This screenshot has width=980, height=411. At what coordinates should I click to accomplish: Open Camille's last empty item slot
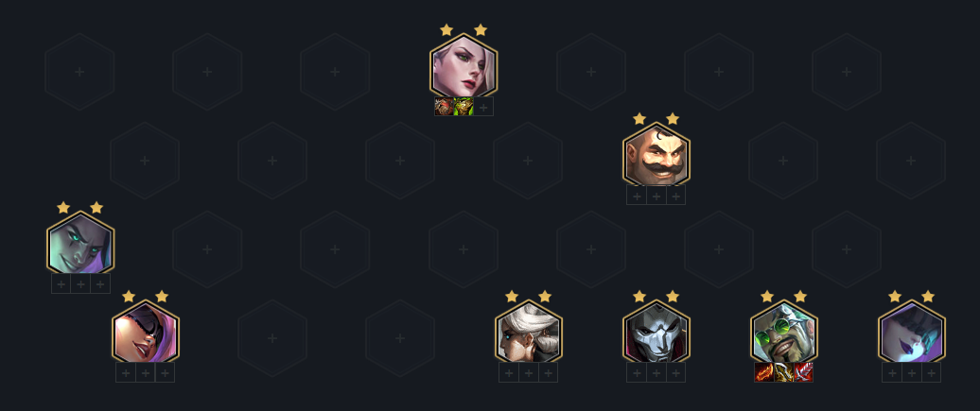[548, 372]
